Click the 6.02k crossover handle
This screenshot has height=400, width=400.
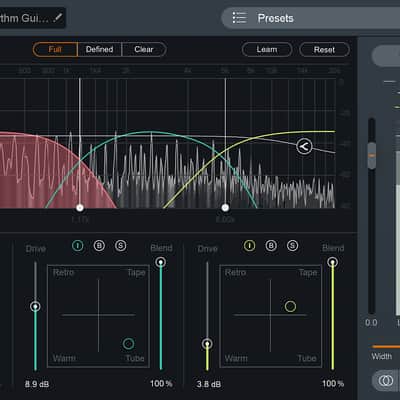tap(225, 208)
